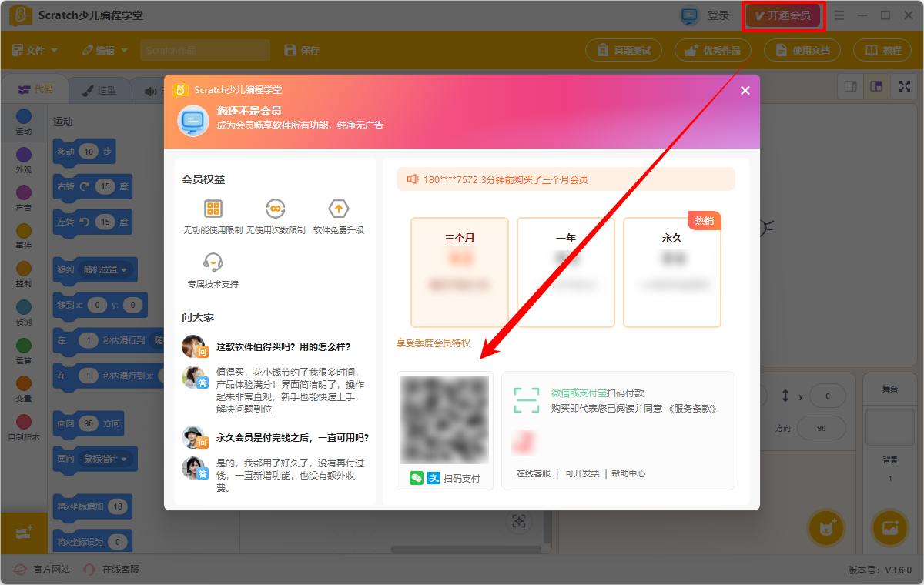Open the 编辑 menu
Screen dimensions: 924x585
(105, 50)
